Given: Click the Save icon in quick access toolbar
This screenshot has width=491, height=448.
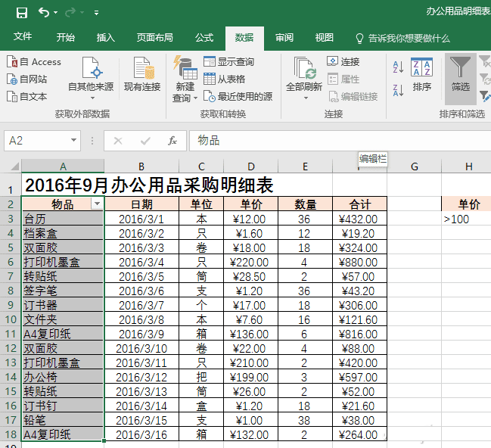Looking at the screenshot, I should [x=21, y=12].
